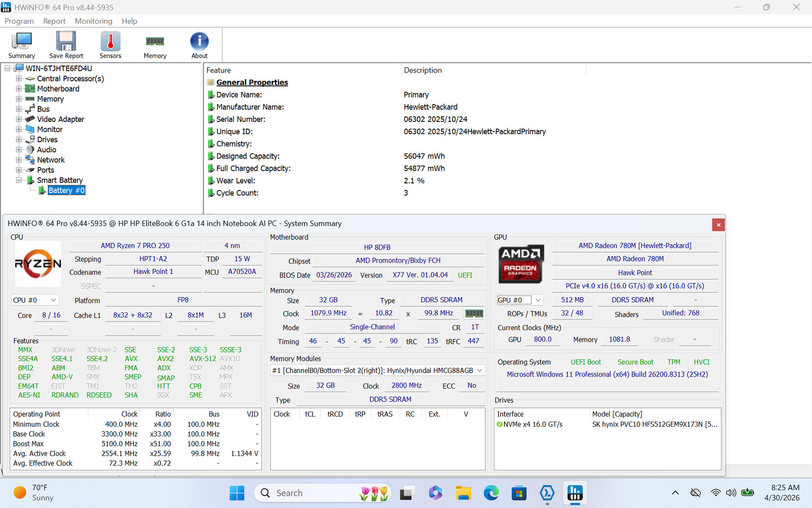This screenshot has width=812, height=508.
Task: Click the Hawk Point 1 codename field
Action: [153, 272]
